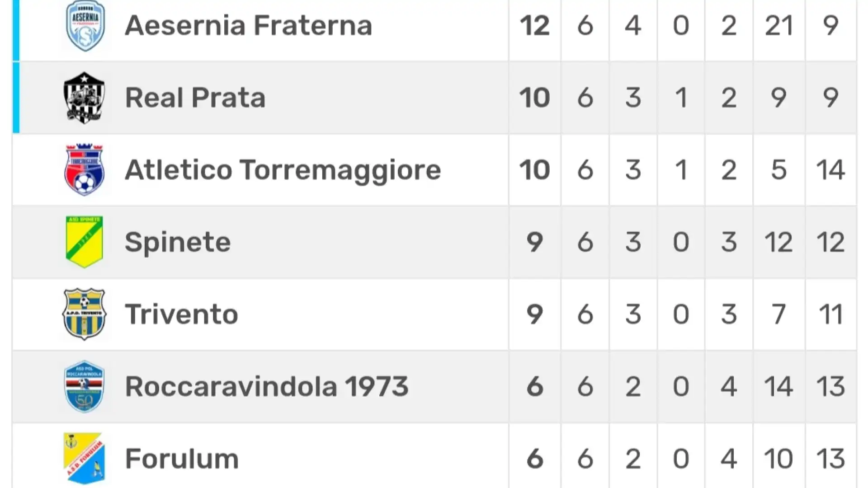Select Atletico Torremaggiore's 14 goals conceded
This screenshot has width=868, height=488.
[830, 170]
